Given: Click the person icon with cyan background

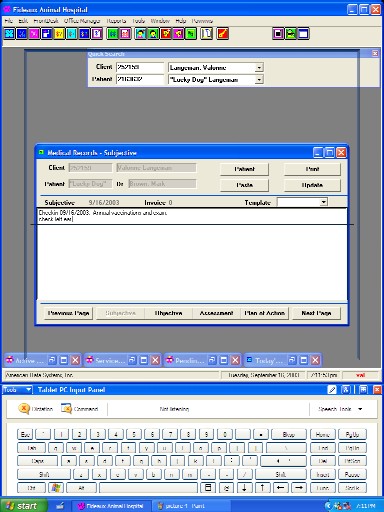Looking at the screenshot, I should click(140, 34).
